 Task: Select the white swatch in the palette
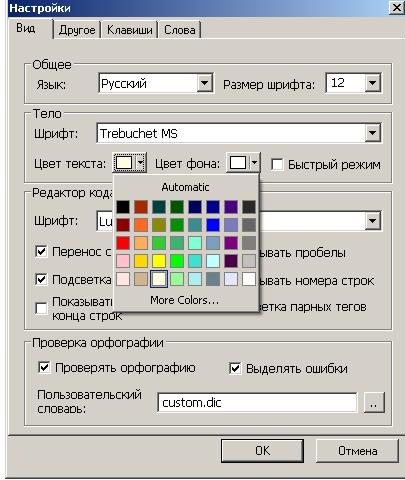point(249,279)
